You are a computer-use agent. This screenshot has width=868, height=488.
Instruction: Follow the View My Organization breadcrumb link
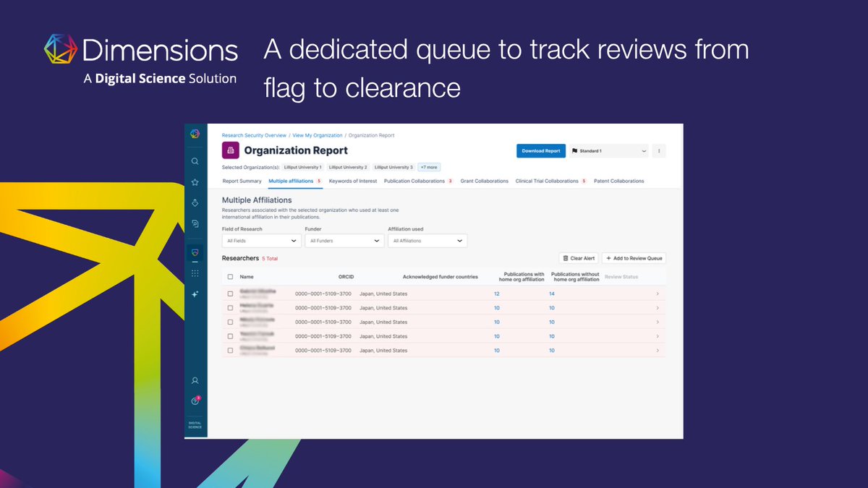(318, 135)
